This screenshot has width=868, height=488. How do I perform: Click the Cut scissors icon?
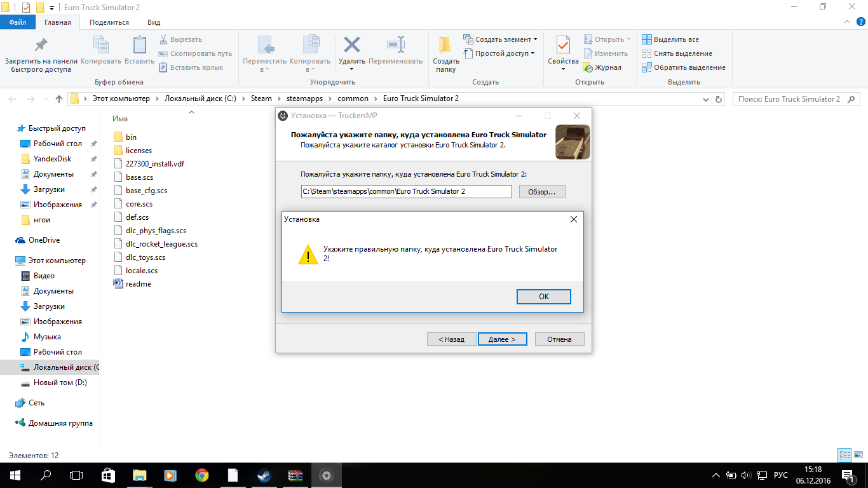click(163, 39)
